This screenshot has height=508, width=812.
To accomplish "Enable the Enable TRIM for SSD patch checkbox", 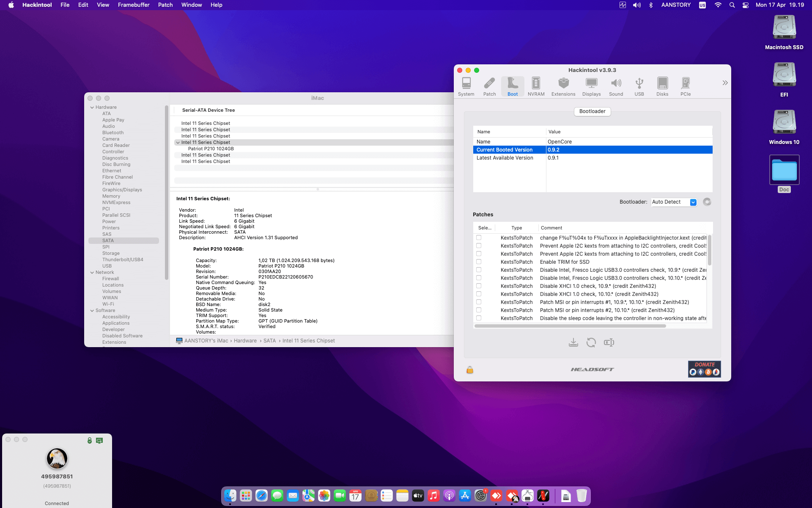I will [479, 262].
